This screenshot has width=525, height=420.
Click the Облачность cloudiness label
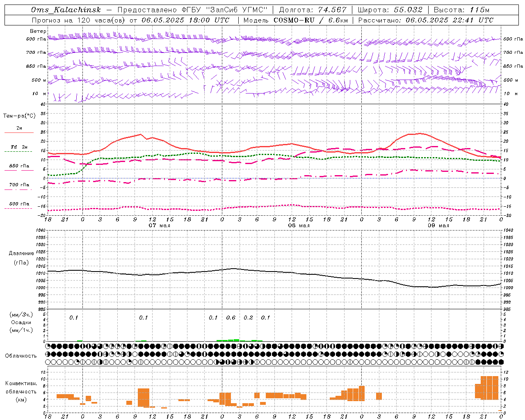click(21, 356)
